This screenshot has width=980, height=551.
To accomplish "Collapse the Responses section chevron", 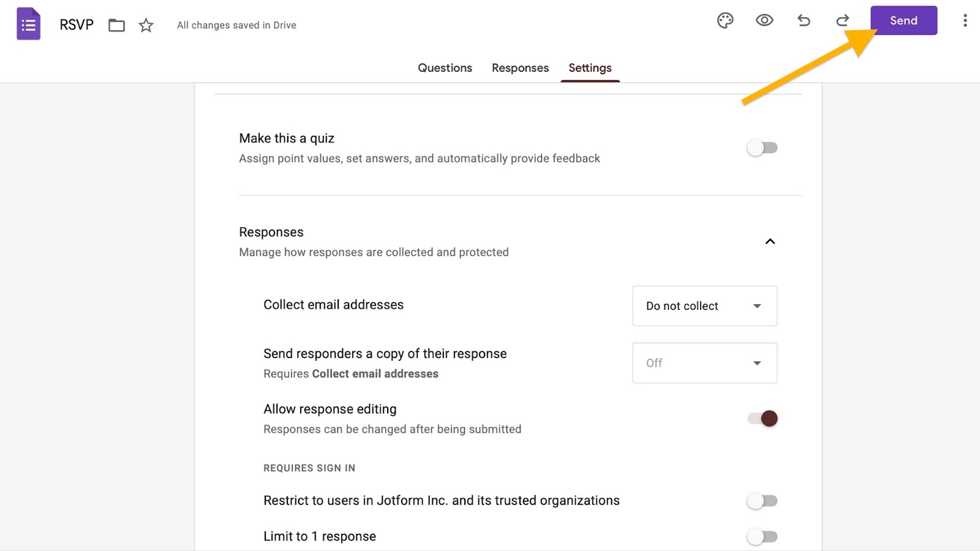I will pos(770,241).
